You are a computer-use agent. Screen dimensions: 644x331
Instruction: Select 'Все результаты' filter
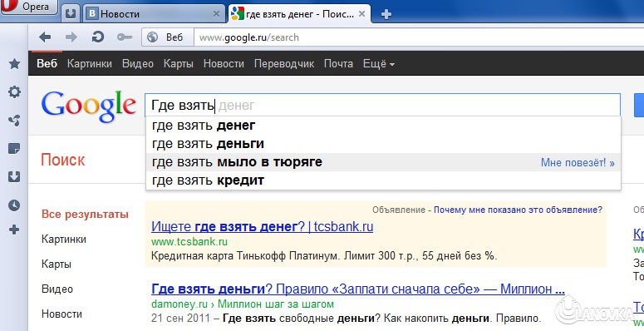pyautogui.click(x=85, y=215)
